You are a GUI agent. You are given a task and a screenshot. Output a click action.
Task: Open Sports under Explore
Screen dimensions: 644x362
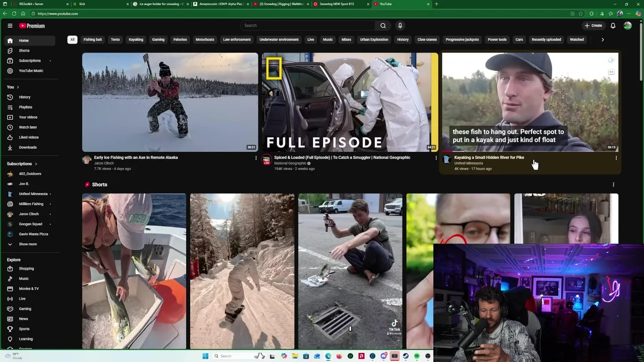tap(30, 329)
